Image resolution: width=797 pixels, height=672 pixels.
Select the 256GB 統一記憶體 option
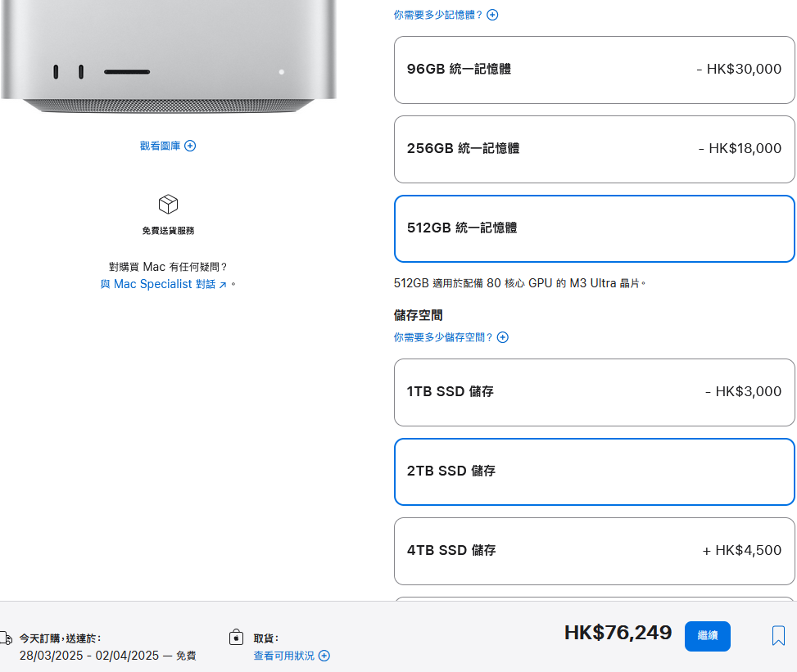(x=594, y=149)
